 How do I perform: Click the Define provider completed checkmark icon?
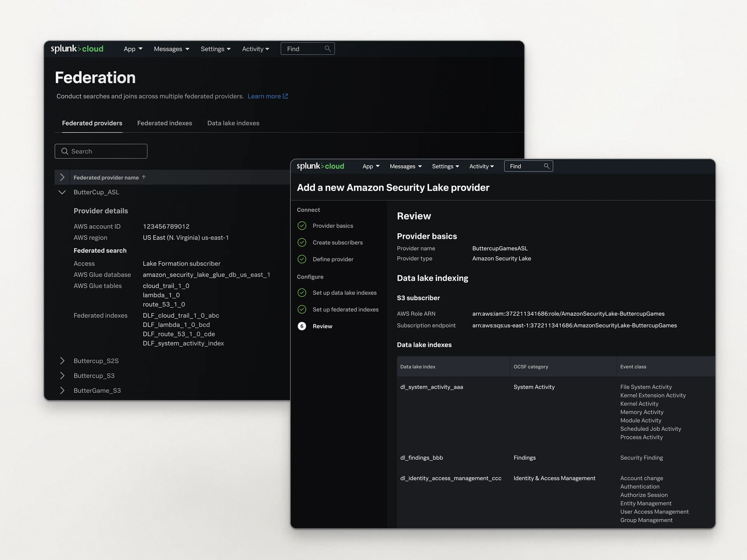tap(302, 259)
